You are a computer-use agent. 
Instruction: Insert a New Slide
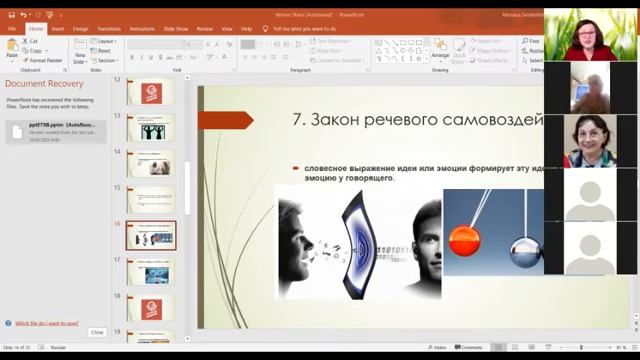[80, 51]
